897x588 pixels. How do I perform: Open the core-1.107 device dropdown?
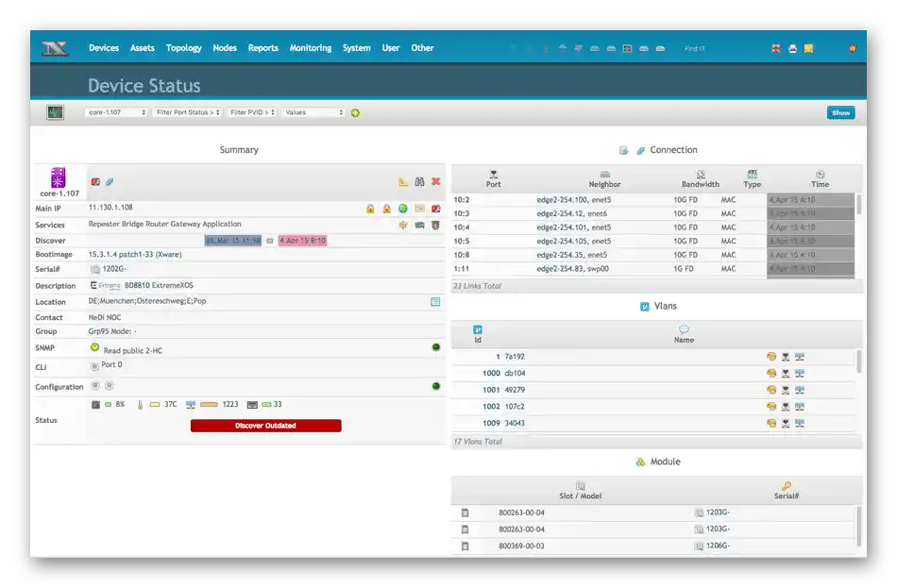tap(116, 112)
